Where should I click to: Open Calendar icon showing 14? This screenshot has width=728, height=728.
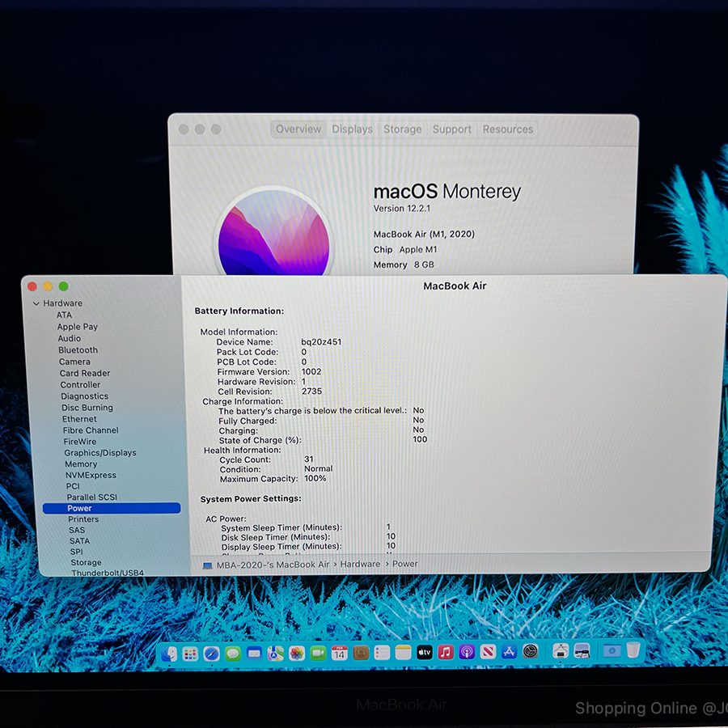coord(340,654)
